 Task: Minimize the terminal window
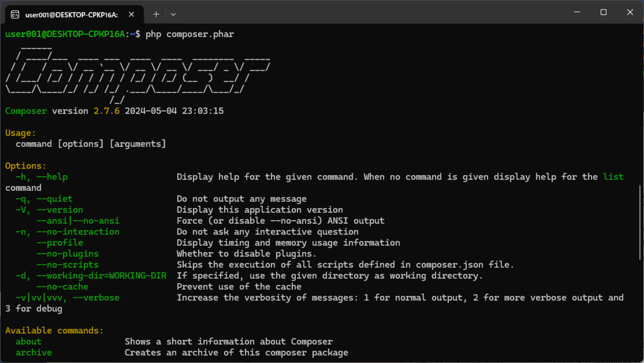(x=577, y=12)
